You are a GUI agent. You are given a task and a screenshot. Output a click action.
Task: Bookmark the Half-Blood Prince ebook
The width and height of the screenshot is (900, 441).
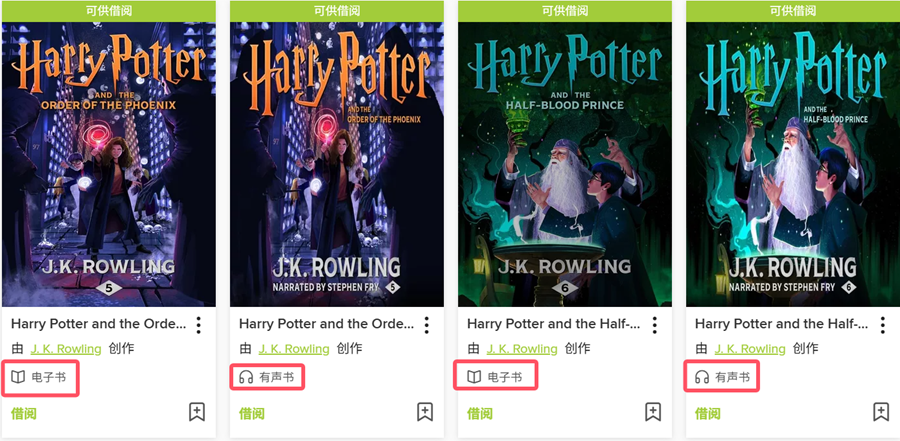(x=653, y=412)
